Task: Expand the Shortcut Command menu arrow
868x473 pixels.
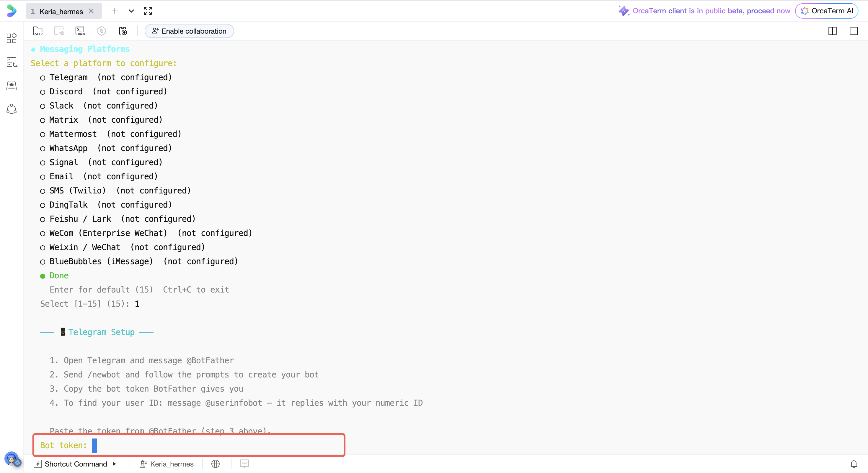Action: (115, 464)
